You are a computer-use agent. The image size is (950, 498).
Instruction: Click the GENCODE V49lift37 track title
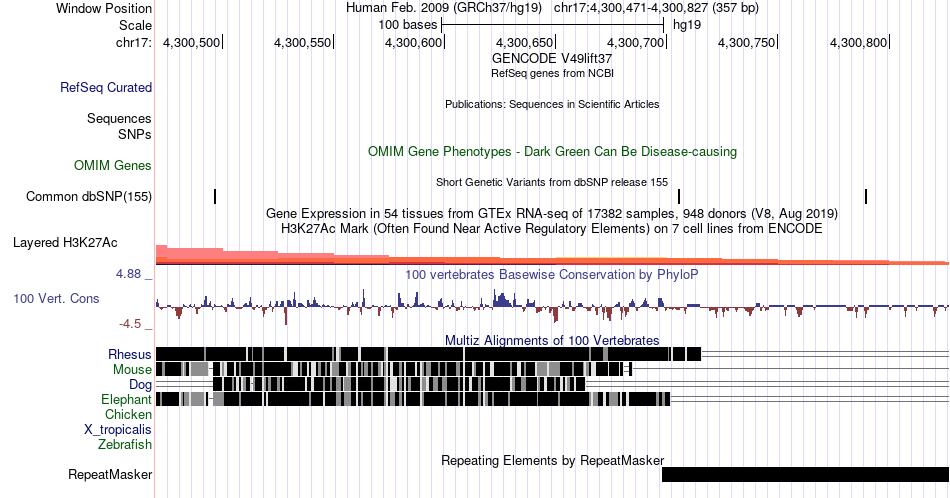tap(552, 59)
